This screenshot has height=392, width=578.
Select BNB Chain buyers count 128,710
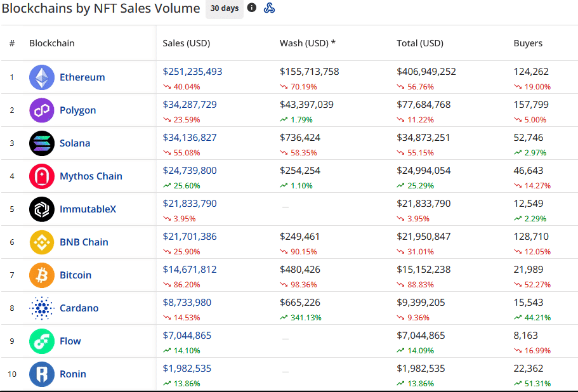[x=531, y=237]
